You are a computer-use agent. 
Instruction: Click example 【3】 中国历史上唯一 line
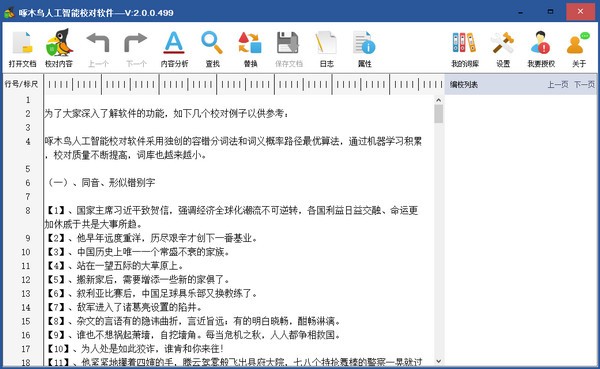pos(137,252)
